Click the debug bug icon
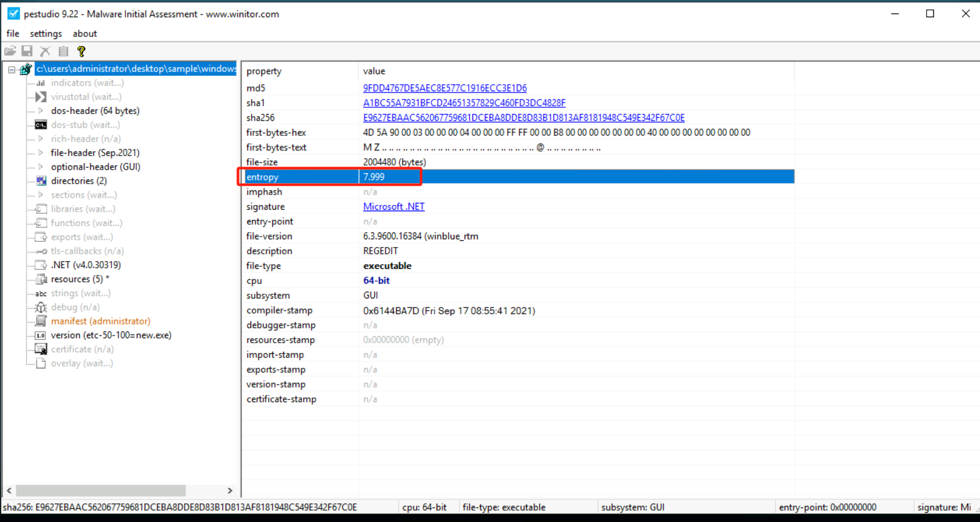 [41, 307]
